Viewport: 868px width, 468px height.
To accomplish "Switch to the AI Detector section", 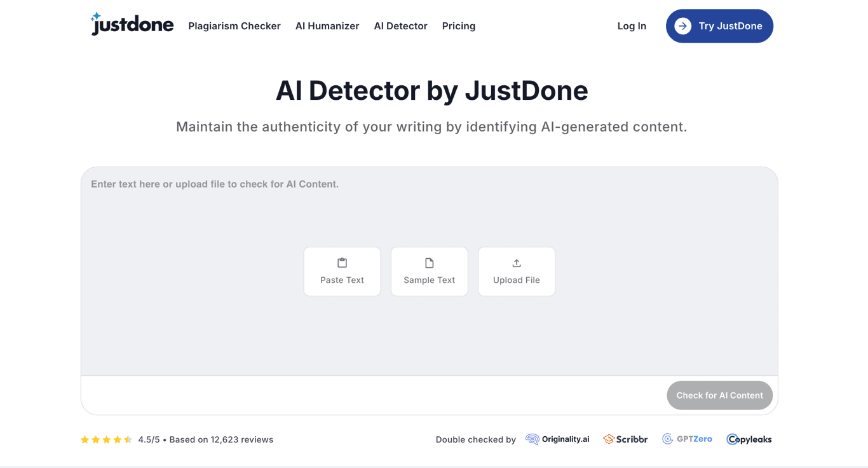I will pyautogui.click(x=400, y=26).
